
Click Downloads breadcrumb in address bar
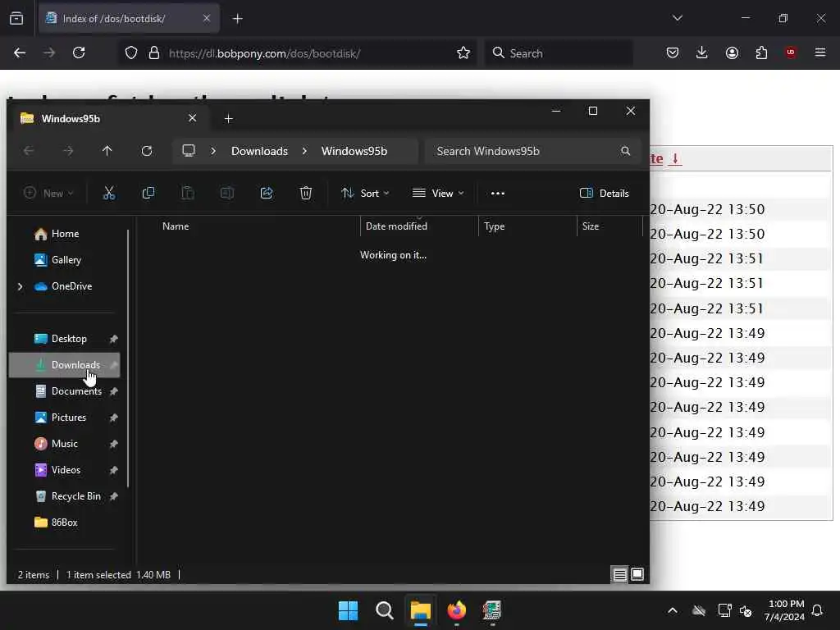pyautogui.click(x=259, y=151)
